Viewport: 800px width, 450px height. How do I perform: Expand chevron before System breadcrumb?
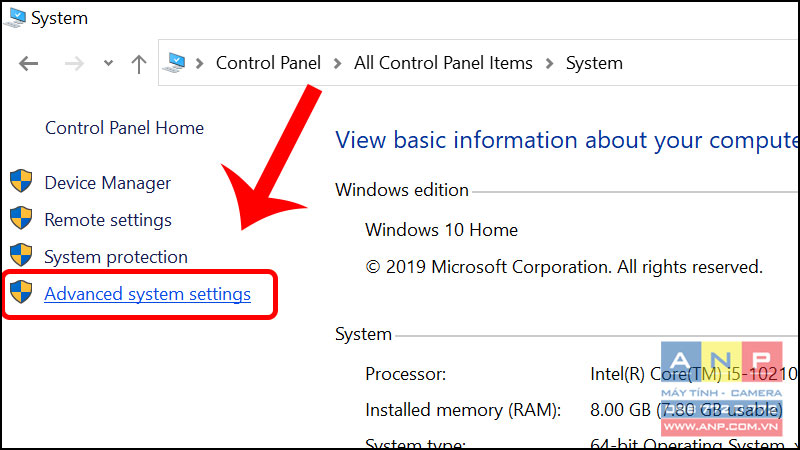[x=549, y=63]
